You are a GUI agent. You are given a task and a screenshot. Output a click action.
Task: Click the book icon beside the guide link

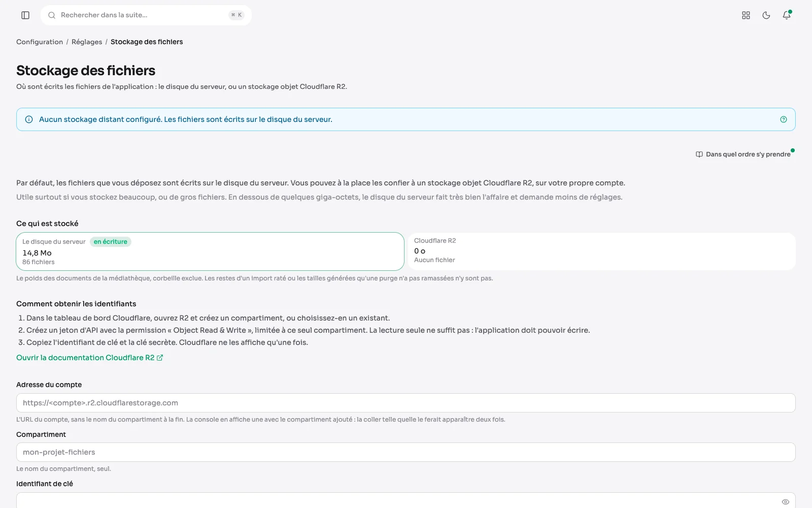(699, 154)
